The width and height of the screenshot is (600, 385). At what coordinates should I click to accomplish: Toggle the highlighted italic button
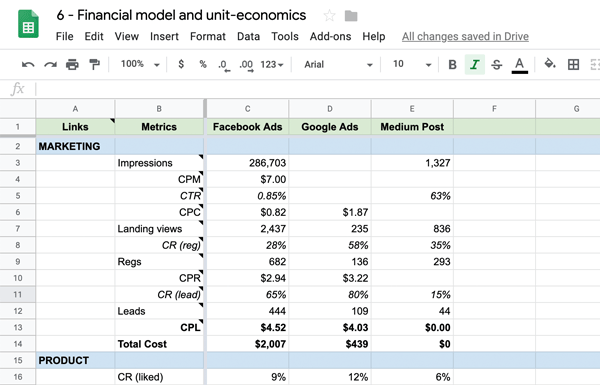474,64
